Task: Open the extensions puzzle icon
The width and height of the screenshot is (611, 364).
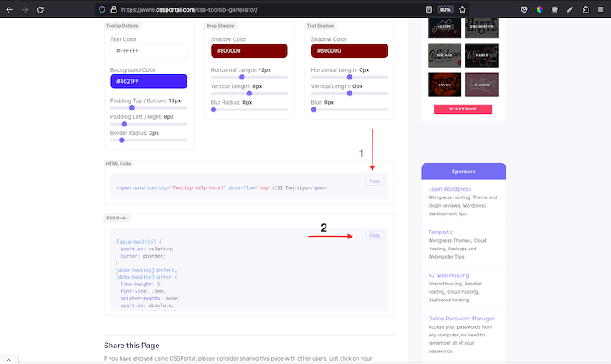Action: tap(586, 10)
